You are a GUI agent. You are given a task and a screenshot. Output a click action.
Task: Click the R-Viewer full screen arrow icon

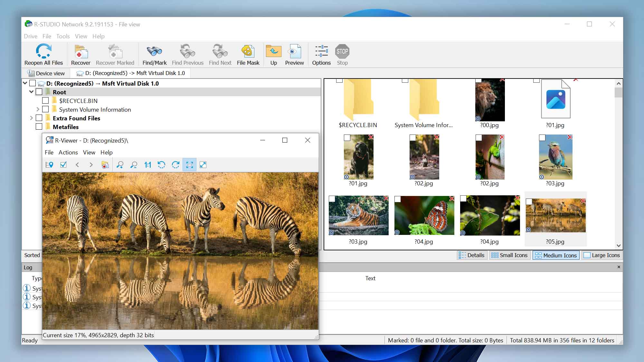(203, 165)
